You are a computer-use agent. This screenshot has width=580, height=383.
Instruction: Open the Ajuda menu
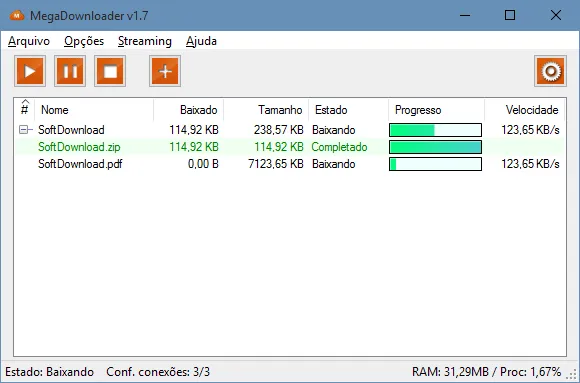click(201, 41)
